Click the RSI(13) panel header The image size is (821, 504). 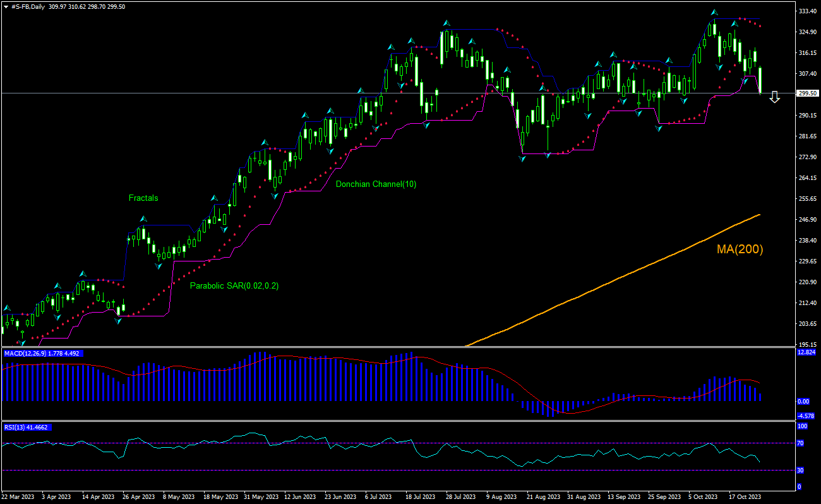(28, 427)
